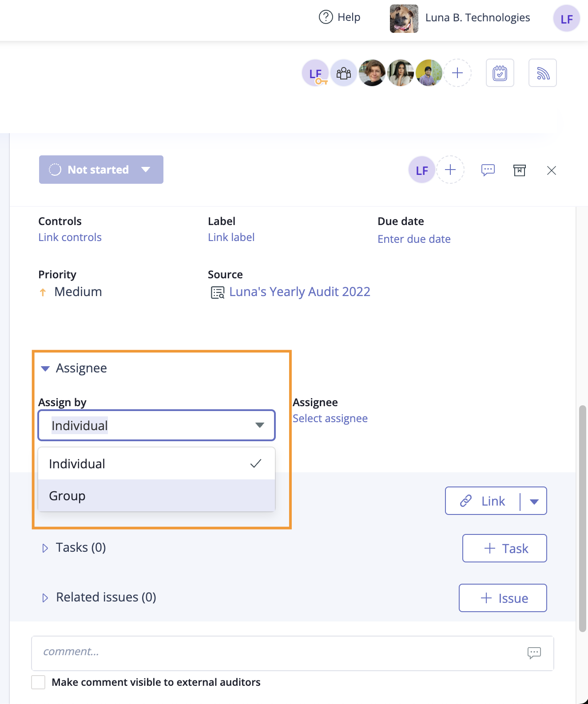Image resolution: width=588 pixels, height=704 pixels.
Task: Enable Make comment visible to external auditors
Action: pyautogui.click(x=38, y=682)
